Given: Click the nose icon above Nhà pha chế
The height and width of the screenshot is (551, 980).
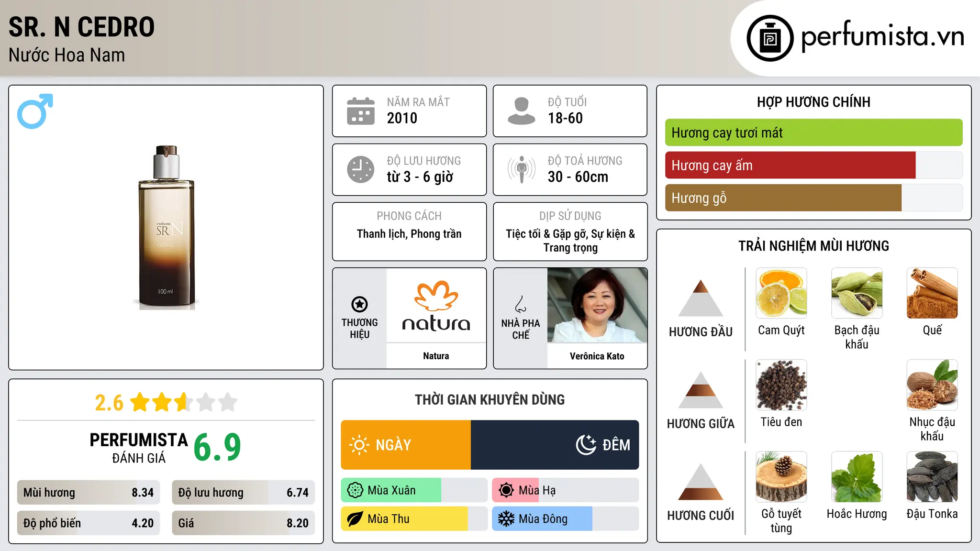Looking at the screenshot, I should (x=521, y=304).
